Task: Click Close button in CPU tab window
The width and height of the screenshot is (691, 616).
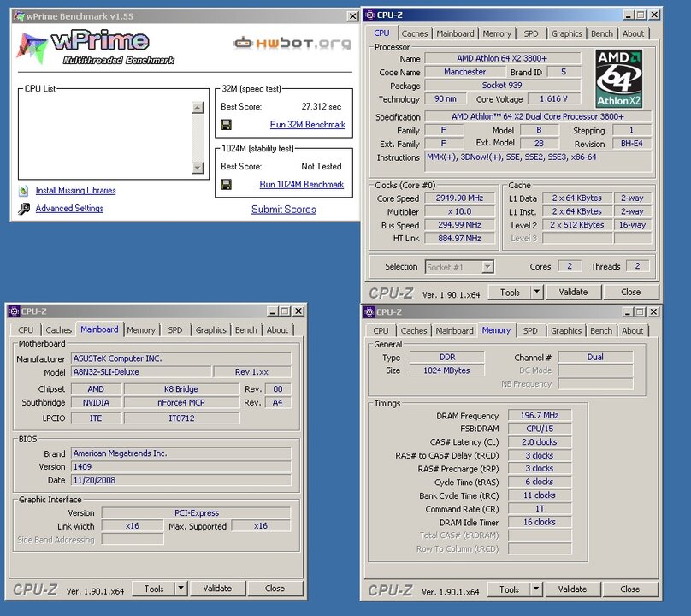Action: pyautogui.click(x=630, y=292)
